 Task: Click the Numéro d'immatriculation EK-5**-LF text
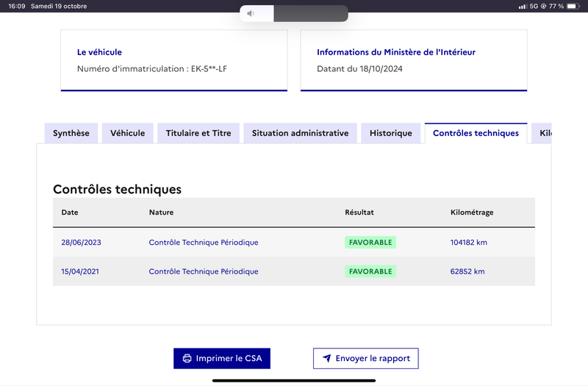152,68
